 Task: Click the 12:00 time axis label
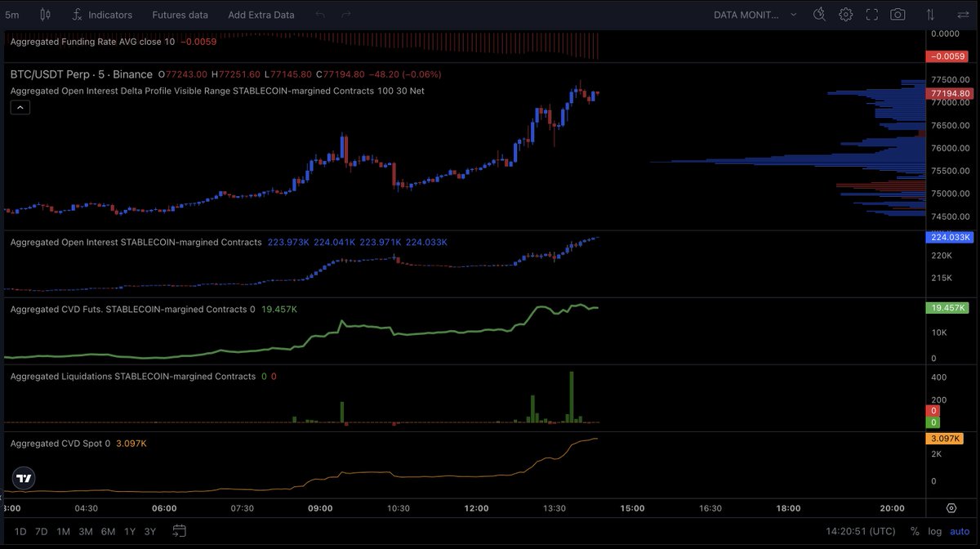click(476, 508)
